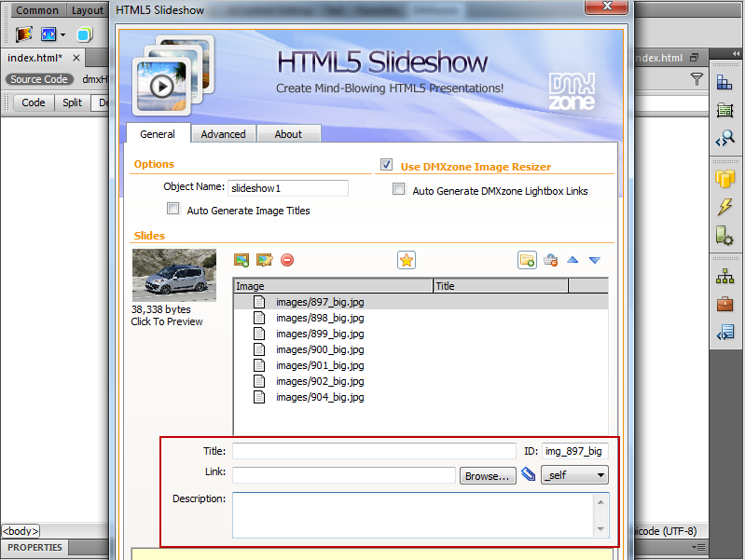
Task: Select the images/900_big.jpg row
Action: coord(421,349)
